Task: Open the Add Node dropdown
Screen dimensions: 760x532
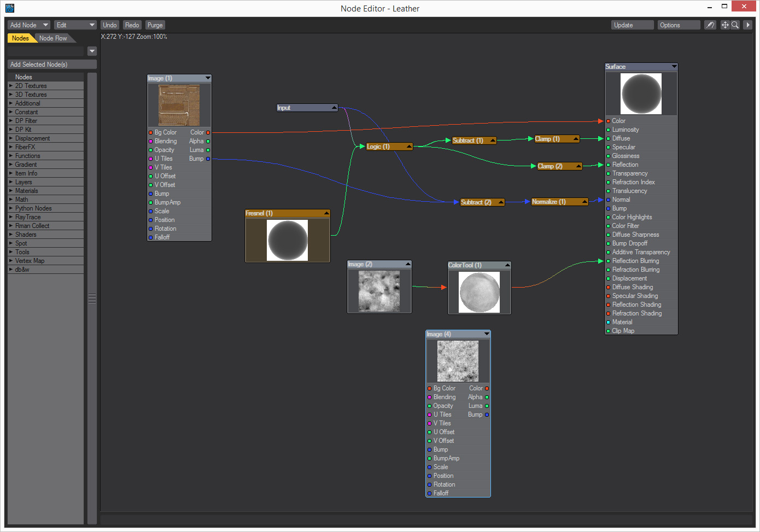Action: (29, 25)
